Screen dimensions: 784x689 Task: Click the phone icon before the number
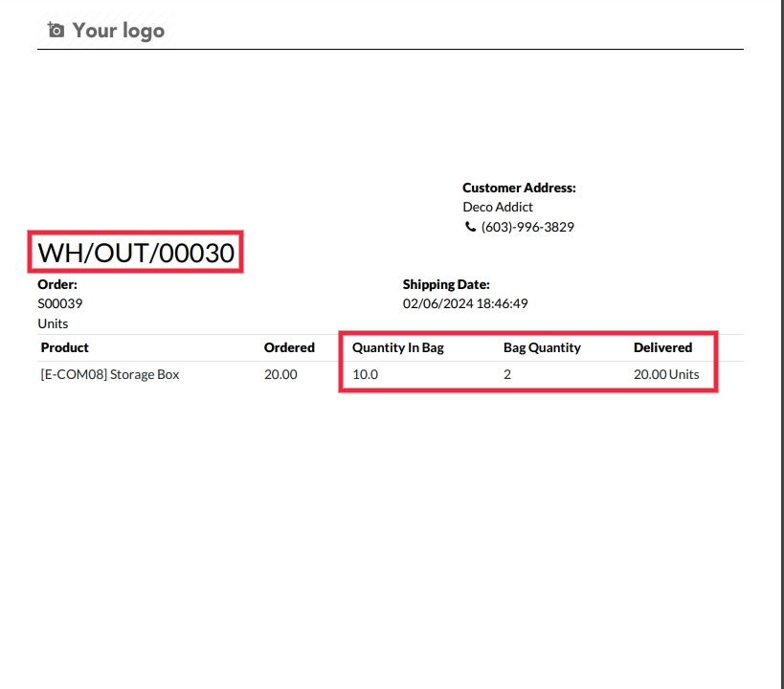tap(470, 227)
